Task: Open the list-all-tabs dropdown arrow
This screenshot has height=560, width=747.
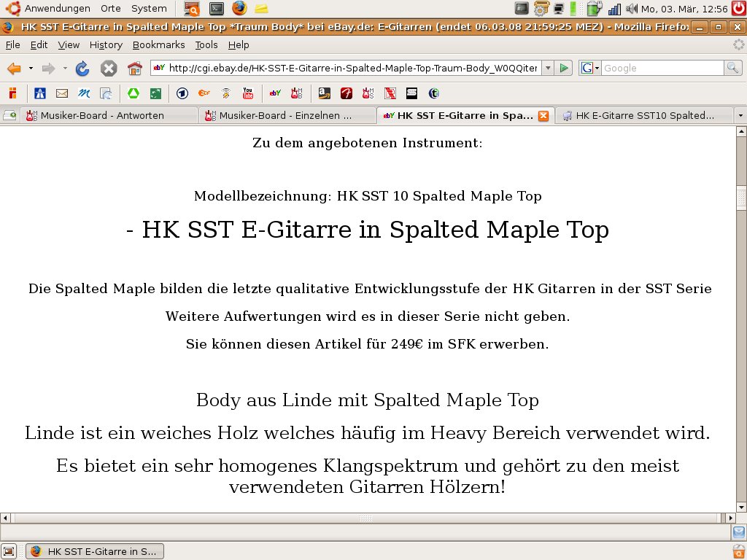Action: [x=740, y=116]
